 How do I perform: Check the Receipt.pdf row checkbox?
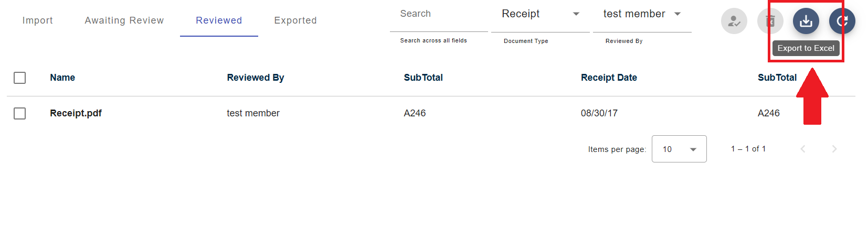tap(20, 113)
